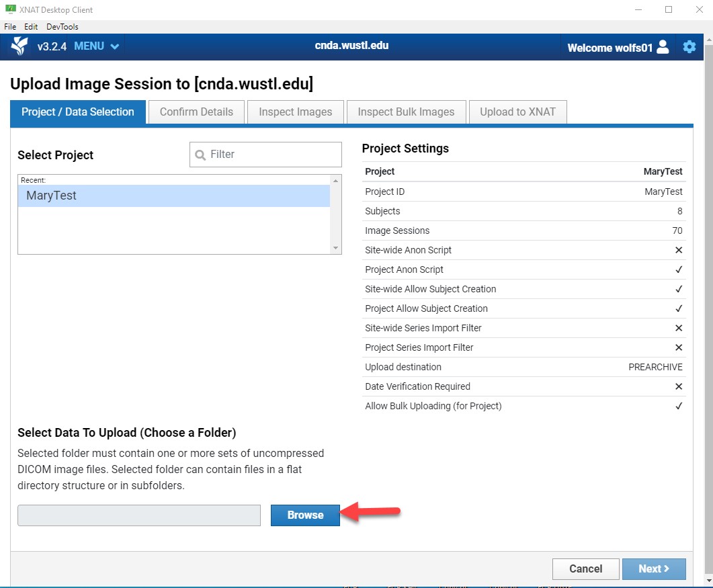713x588 pixels.
Task: Expand the MENU dropdown
Action: click(x=97, y=46)
